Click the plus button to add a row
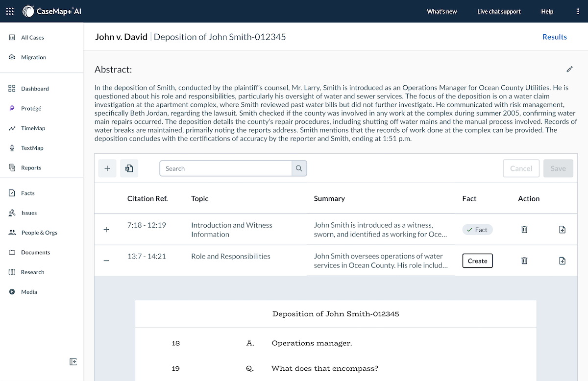Image resolution: width=588 pixels, height=381 pixels. coord(107,168)
